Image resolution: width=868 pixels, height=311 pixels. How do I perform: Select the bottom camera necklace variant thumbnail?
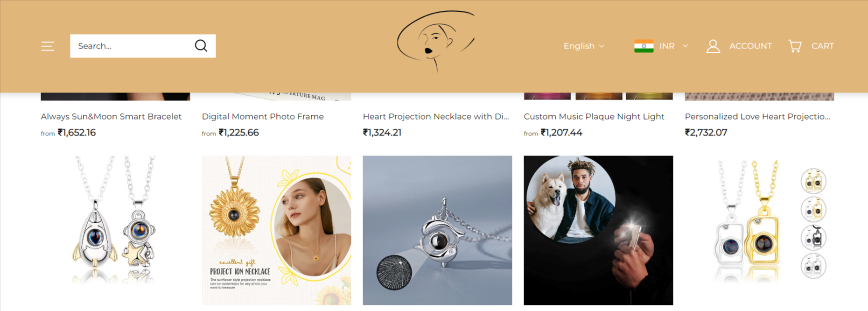(x=813, y=266)
